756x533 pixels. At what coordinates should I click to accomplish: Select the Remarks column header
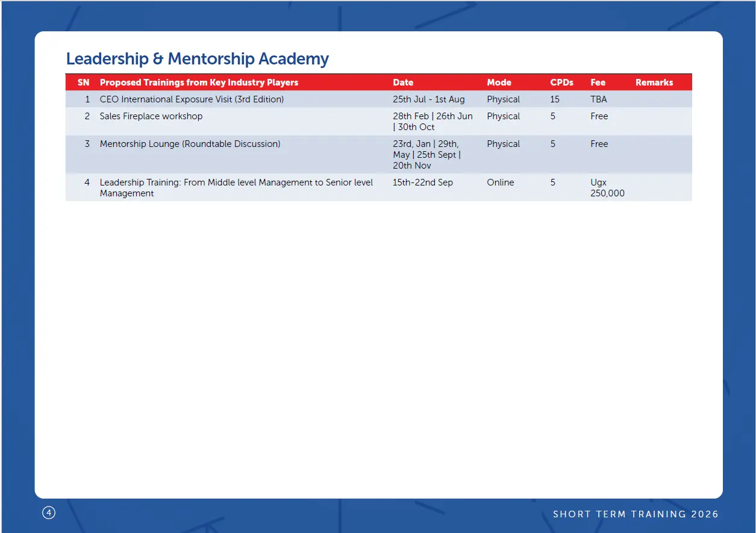(x=654, y=83)
